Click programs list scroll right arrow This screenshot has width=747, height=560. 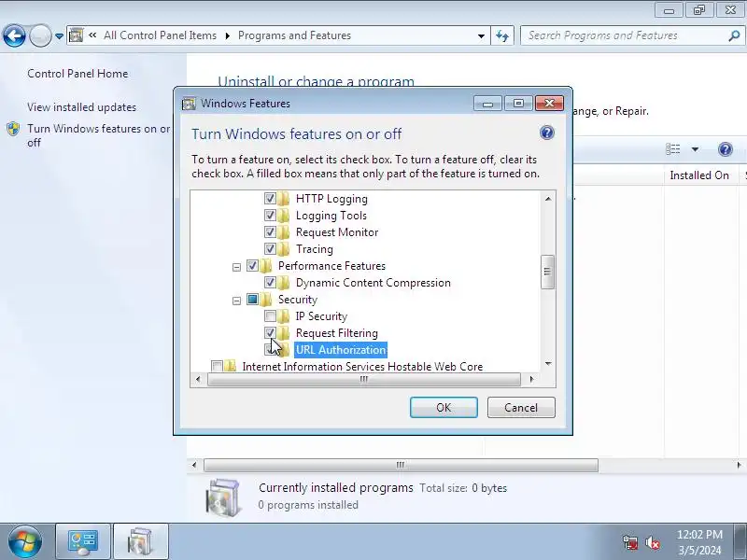click(739, 465)
